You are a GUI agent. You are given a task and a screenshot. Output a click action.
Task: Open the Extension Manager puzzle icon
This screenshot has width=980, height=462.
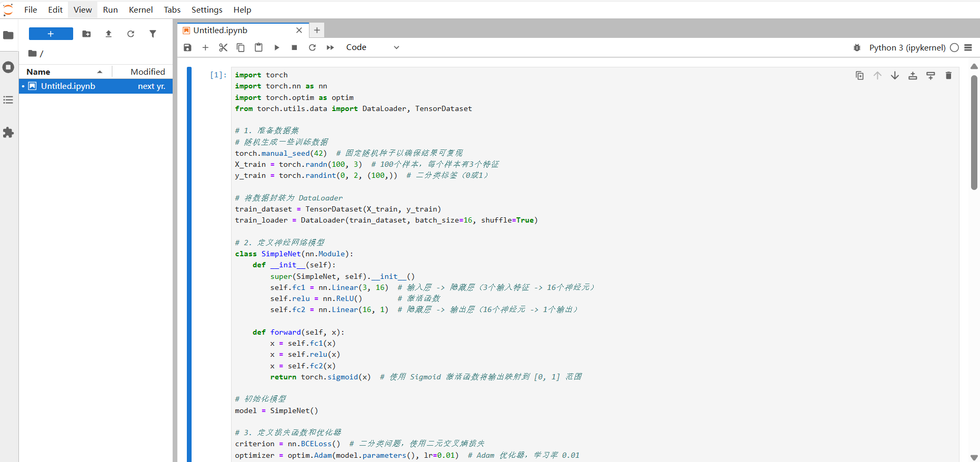click(8, 133)
